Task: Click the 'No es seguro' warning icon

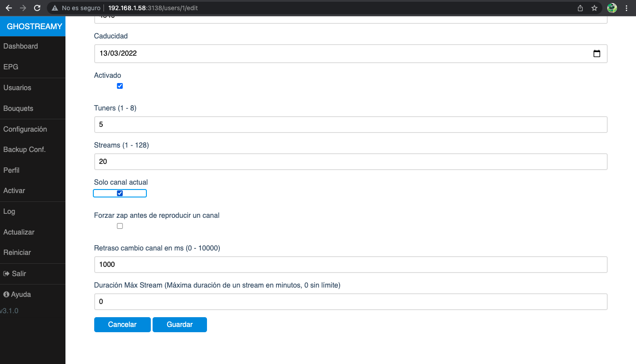Action: pos(55,8)
